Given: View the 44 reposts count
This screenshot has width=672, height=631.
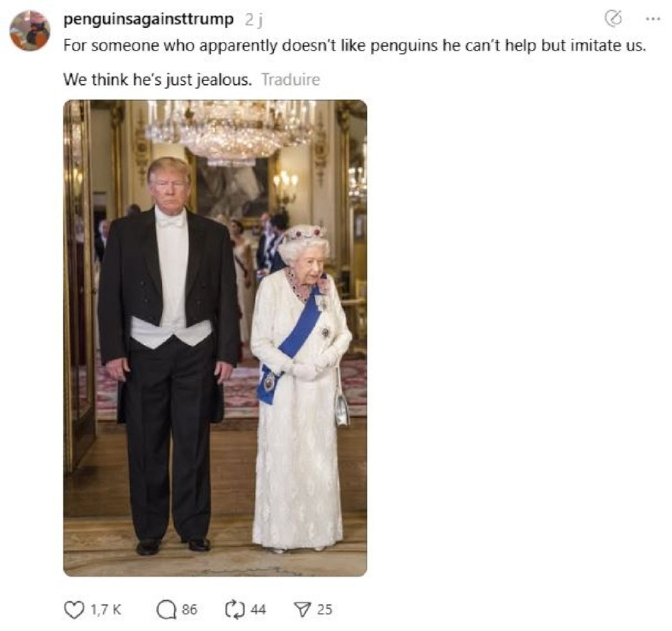Looking at the screenshot, I should click(x=258, y=609).
